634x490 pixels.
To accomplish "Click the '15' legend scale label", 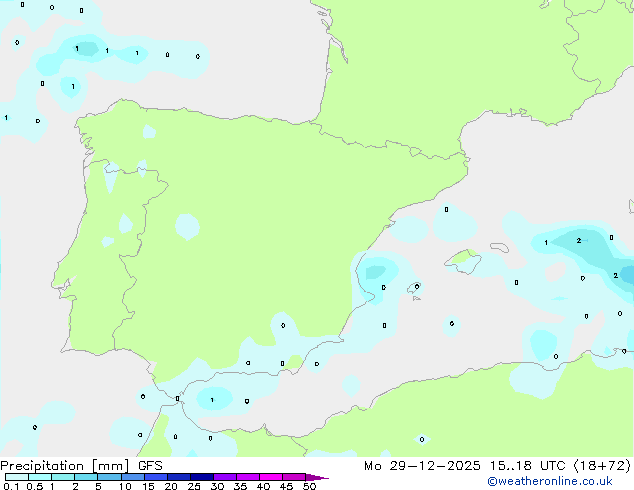I will click(x=148, y=486).
